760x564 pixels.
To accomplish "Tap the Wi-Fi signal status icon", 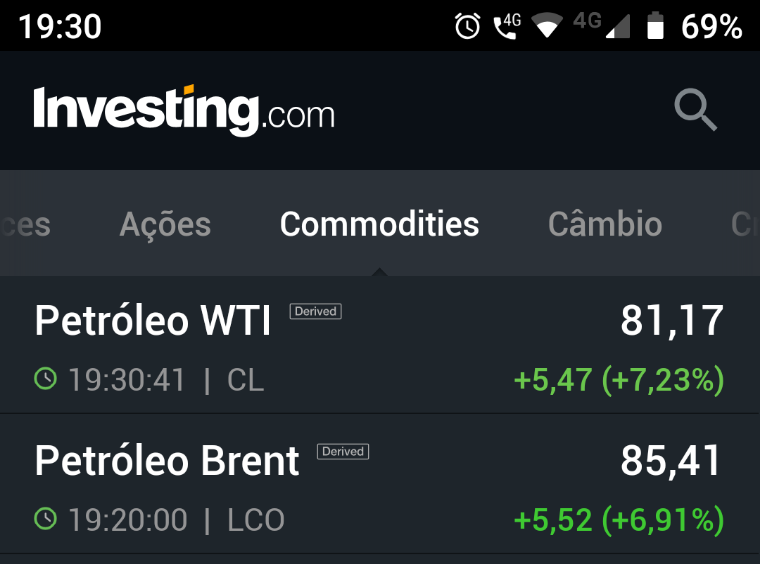I will point(547,27).
